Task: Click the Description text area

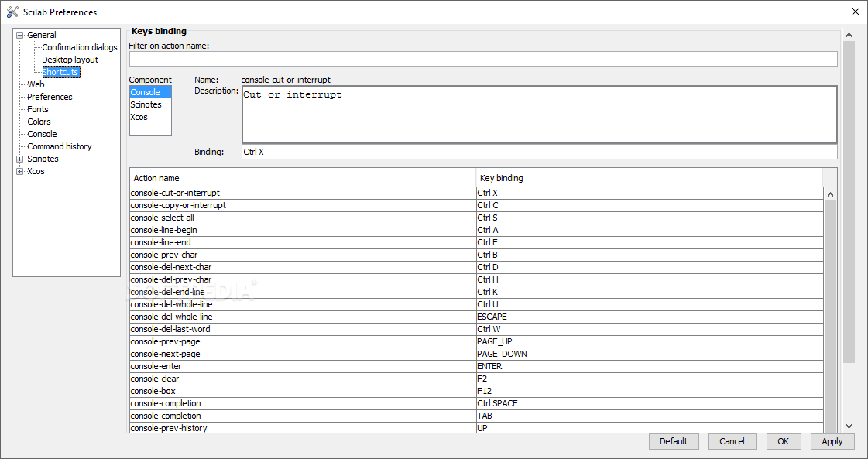Action: (x=540, y=115)
